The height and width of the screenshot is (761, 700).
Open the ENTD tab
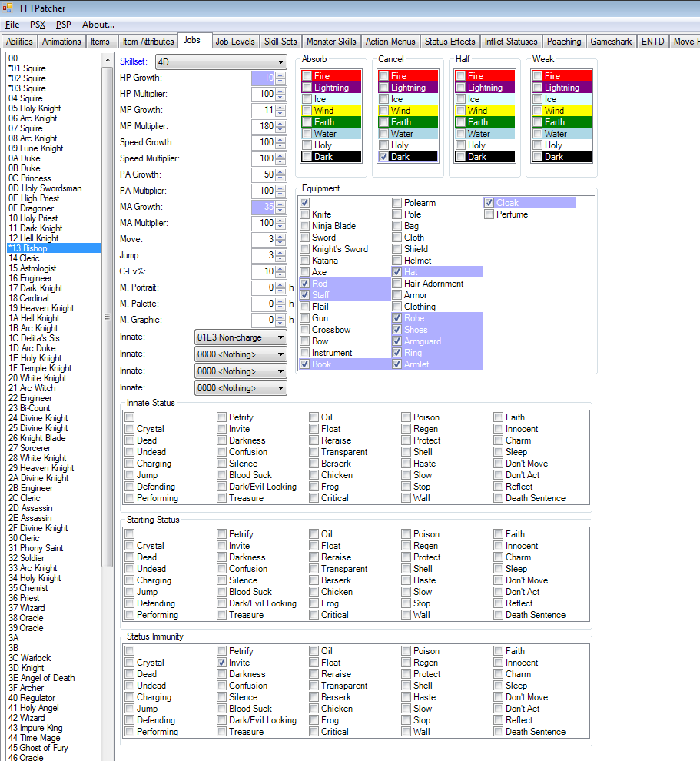tap(652, 42)
